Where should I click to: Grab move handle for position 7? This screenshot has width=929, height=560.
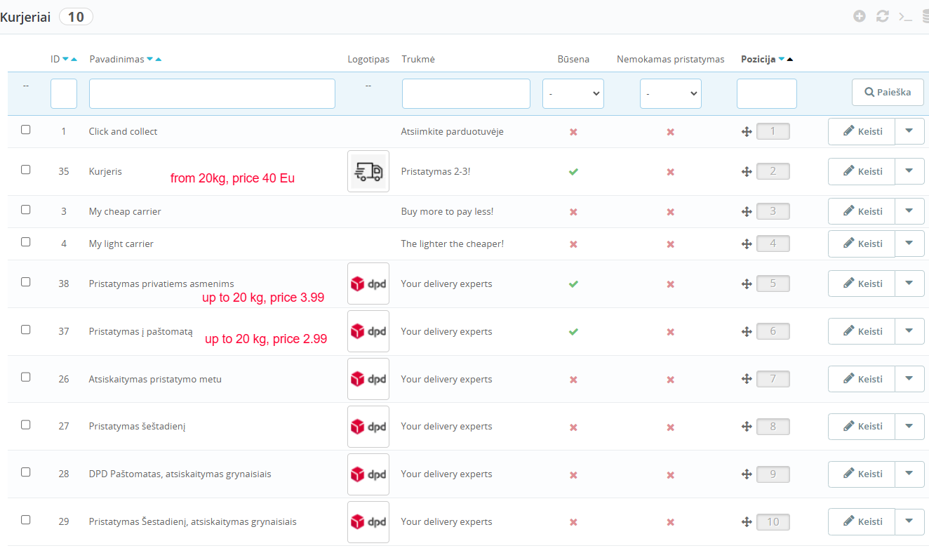[747, 380]
